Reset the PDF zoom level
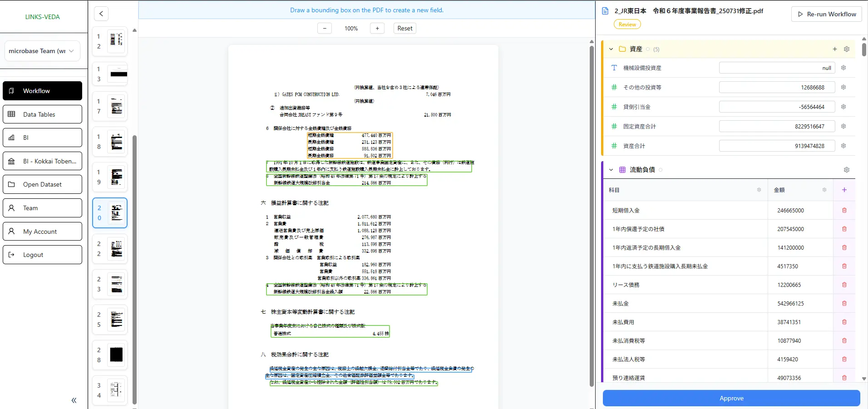This screenshot has height=409, width=868. click(405, 28)
